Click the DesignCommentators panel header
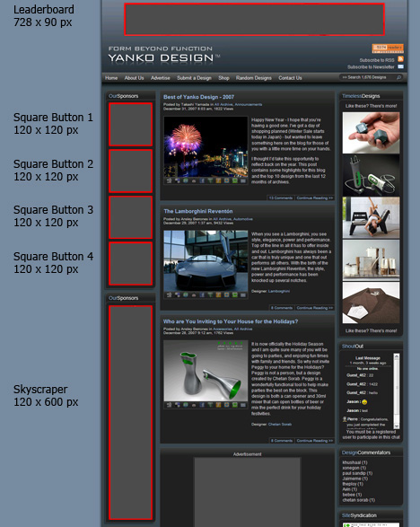Image resolution: width=420 pixels, height=527 pixels. point(371,452)
